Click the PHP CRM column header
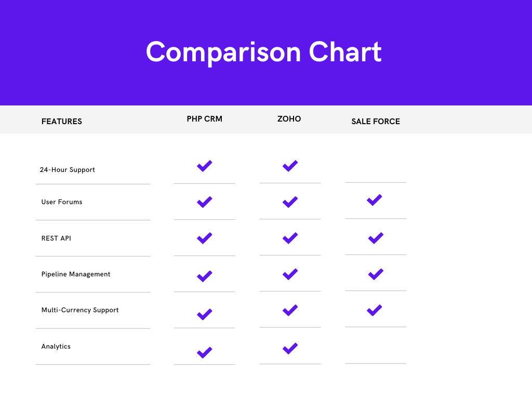 pos(205,119)
